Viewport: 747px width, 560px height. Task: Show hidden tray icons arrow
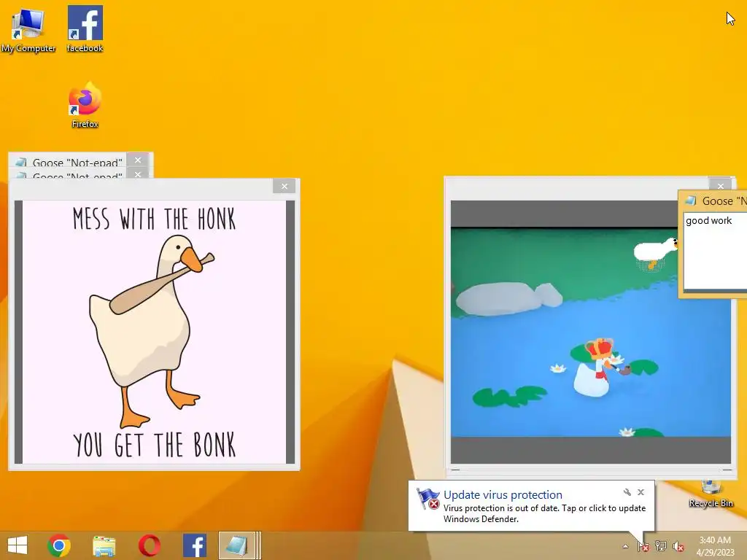(x=625, y=547)
